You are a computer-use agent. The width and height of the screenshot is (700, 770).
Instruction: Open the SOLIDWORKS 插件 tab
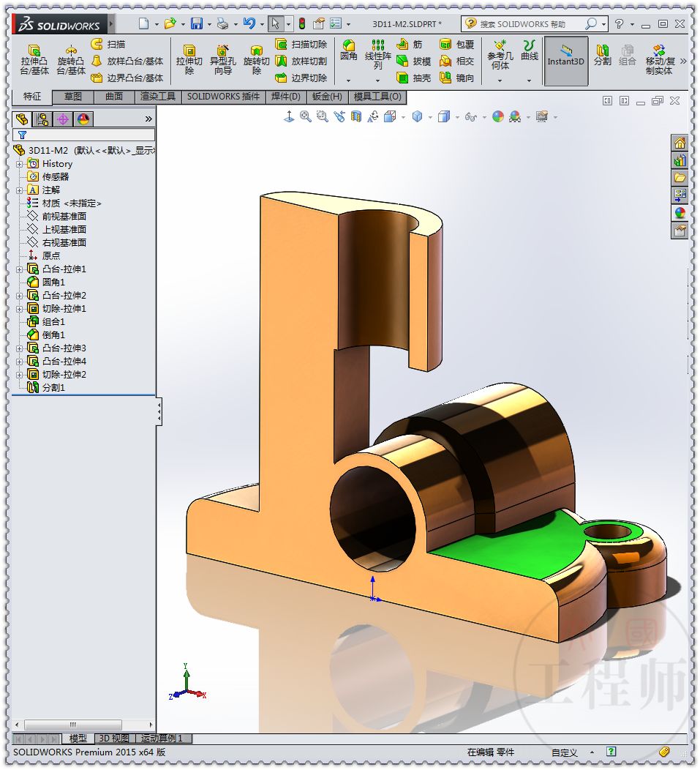click(x=223, y=97)
